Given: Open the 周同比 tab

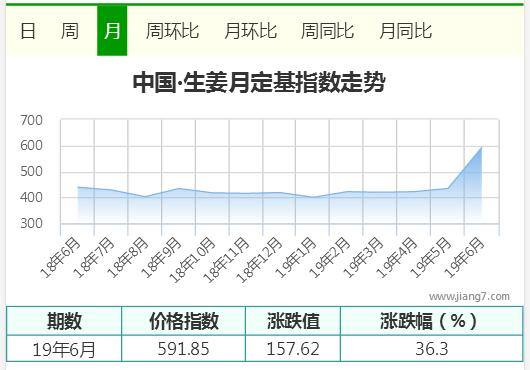Looking at the screenshot, I should click(327, 31).
